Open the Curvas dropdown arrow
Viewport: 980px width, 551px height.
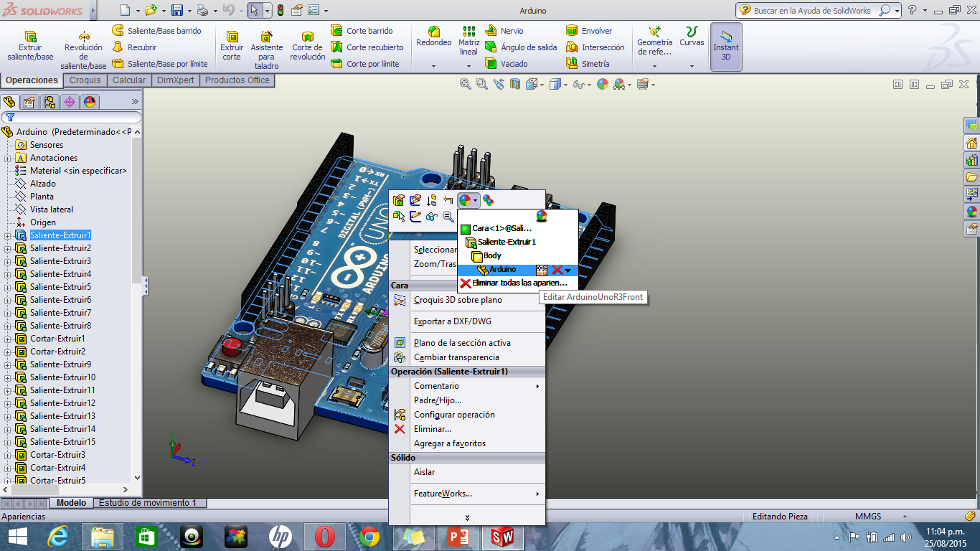pyautogui.click(x=692, y=66)
